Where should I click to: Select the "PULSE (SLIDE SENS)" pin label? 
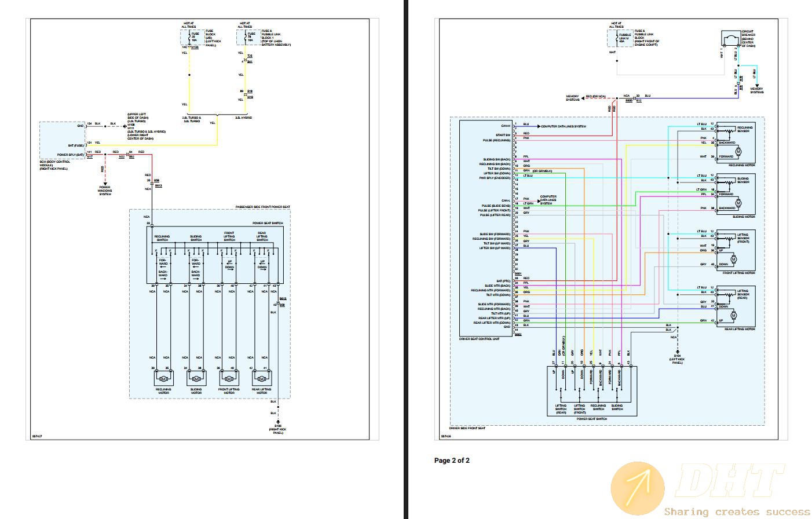496,206
